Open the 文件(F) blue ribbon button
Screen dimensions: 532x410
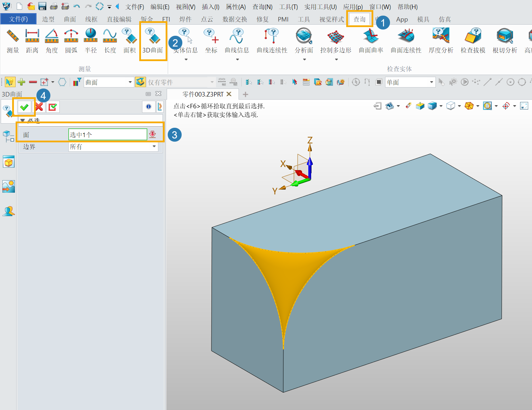(18, 19)
